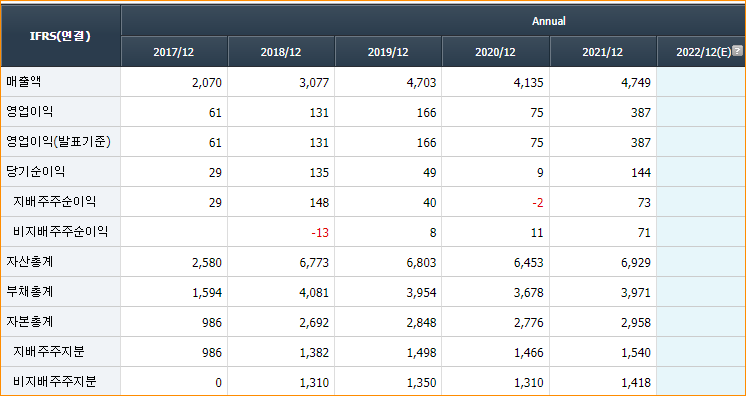Click the 영업이익 row label

tap(29, 112)
